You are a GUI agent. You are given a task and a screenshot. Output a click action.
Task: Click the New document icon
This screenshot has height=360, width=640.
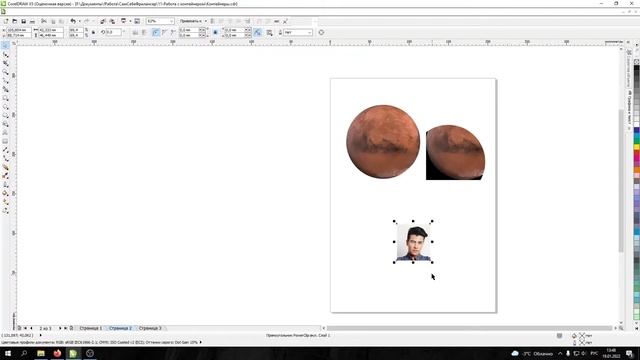click(6, 21)
